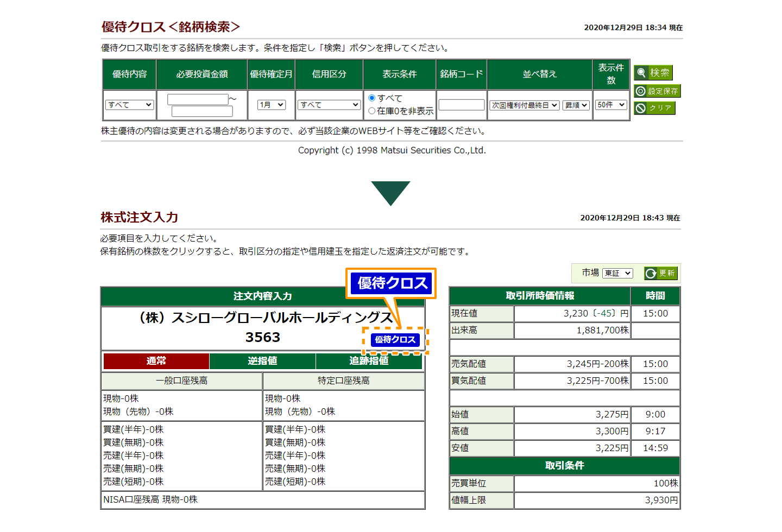Click 現物（先物）-0株 under 一般口座残高

click(138, 411)
